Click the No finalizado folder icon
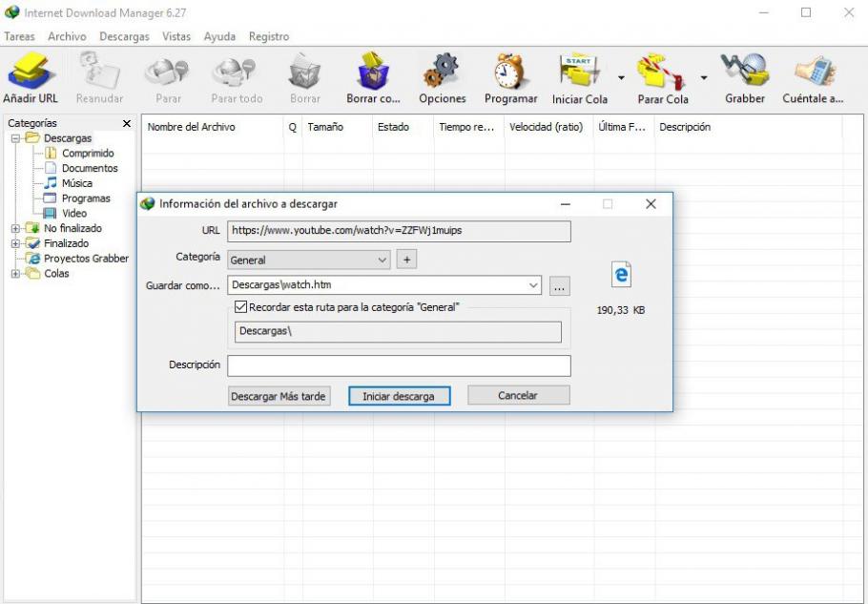 click(32, 228)
